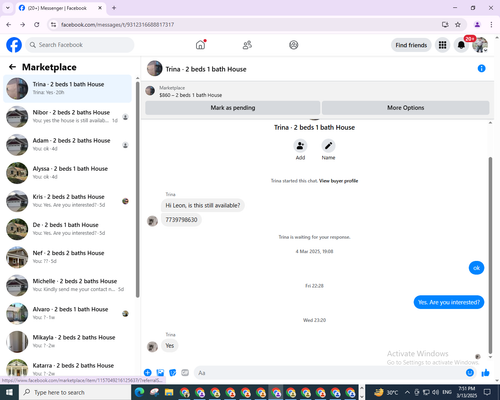This screenshot has width=500, height=400.
Task: Open Katarra - 2 beds 2 baths House chat
Action: tap(67, 368)
